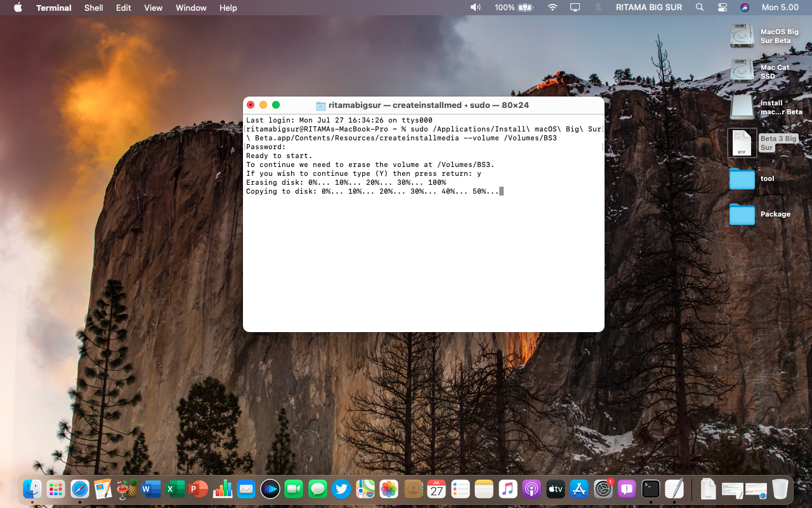The image size is (812, 508).
Task: Open System Preferences with update badge
Action: point(603,489)
